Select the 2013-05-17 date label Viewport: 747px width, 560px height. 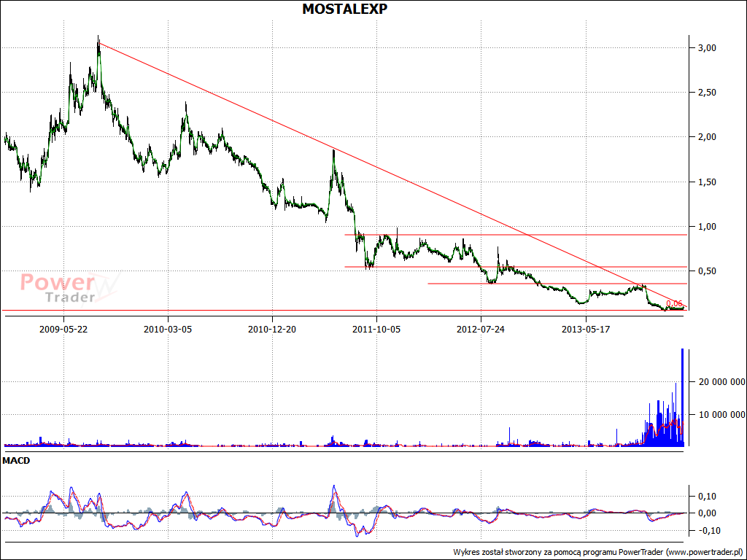[x=586, y=329]
